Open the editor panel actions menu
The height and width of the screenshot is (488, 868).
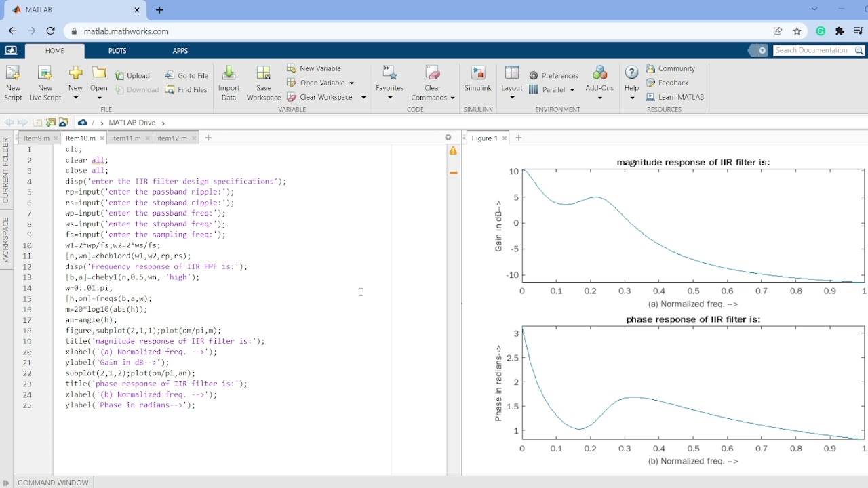pyautogui.click(x=448, y=138)
